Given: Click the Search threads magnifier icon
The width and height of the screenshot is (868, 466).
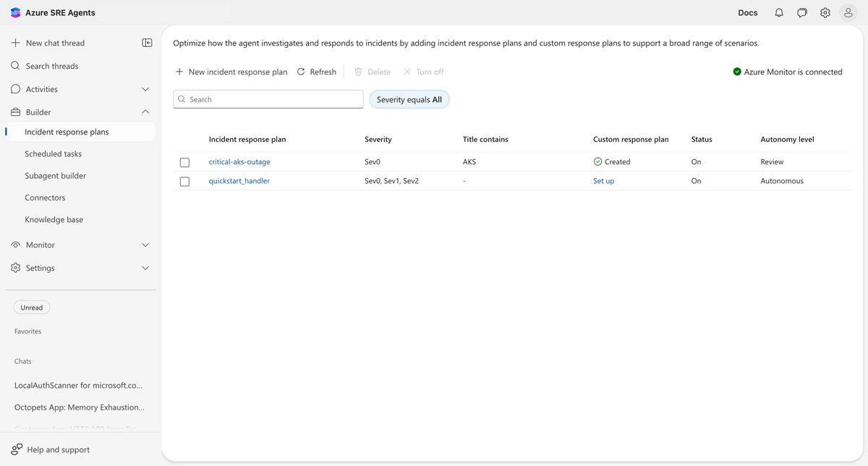Looking at the screenshot, I should [x=15, y=66].
